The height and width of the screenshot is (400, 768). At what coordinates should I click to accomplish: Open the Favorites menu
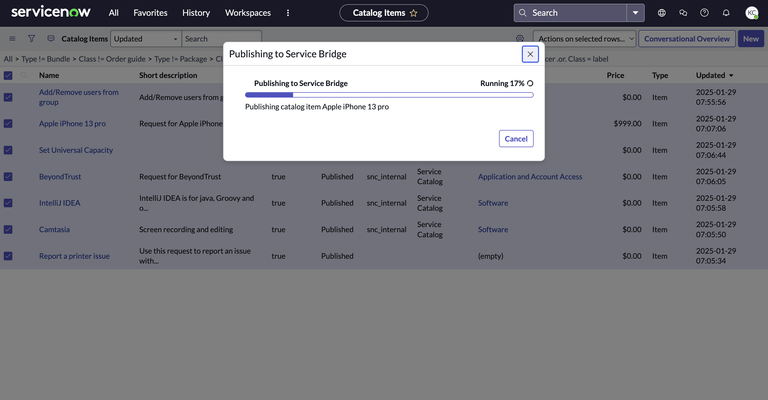(150, 13)
